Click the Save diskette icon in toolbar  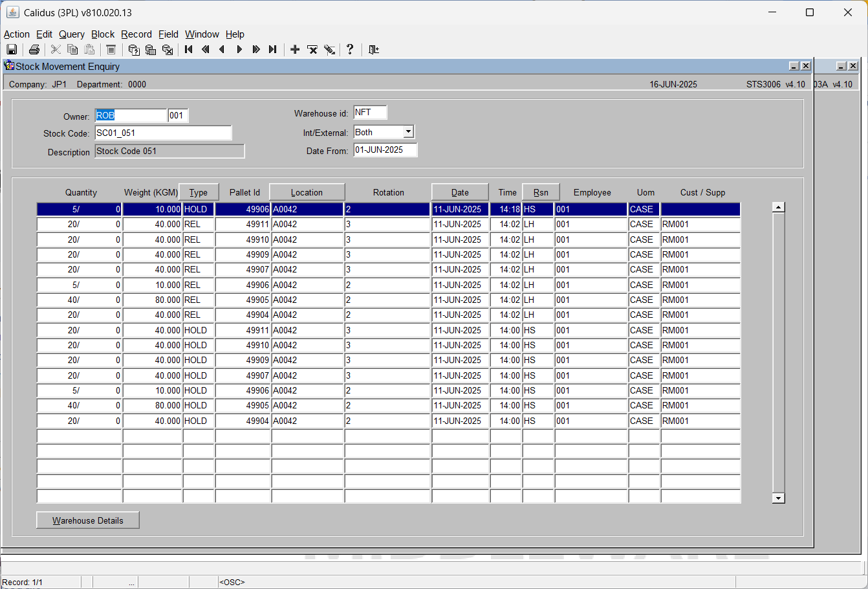(x=12, y=50)
